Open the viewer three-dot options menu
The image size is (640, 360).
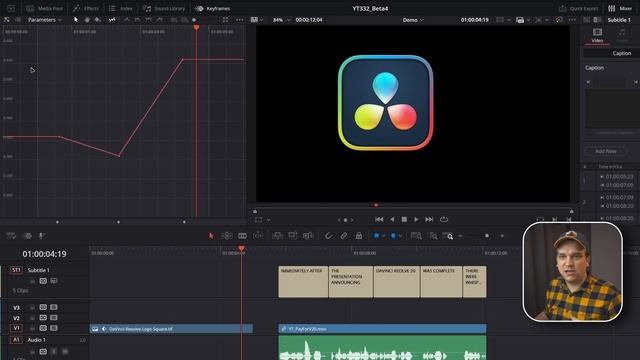click(x=572, y=20)
